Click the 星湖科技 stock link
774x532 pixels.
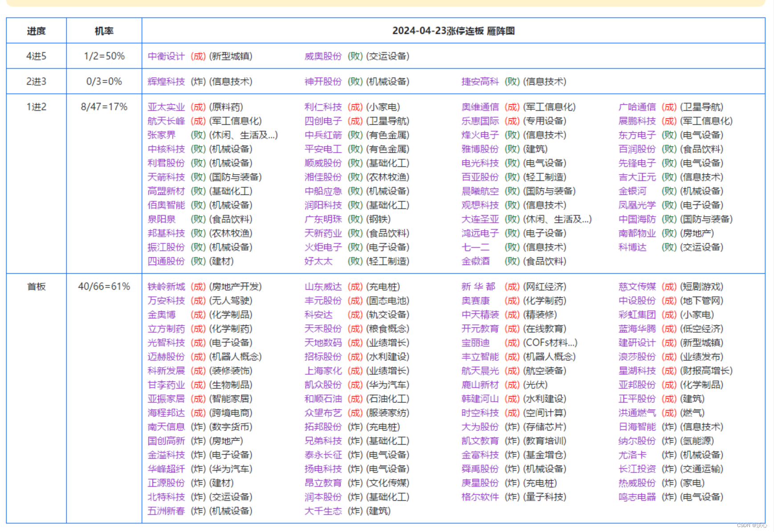637,371
